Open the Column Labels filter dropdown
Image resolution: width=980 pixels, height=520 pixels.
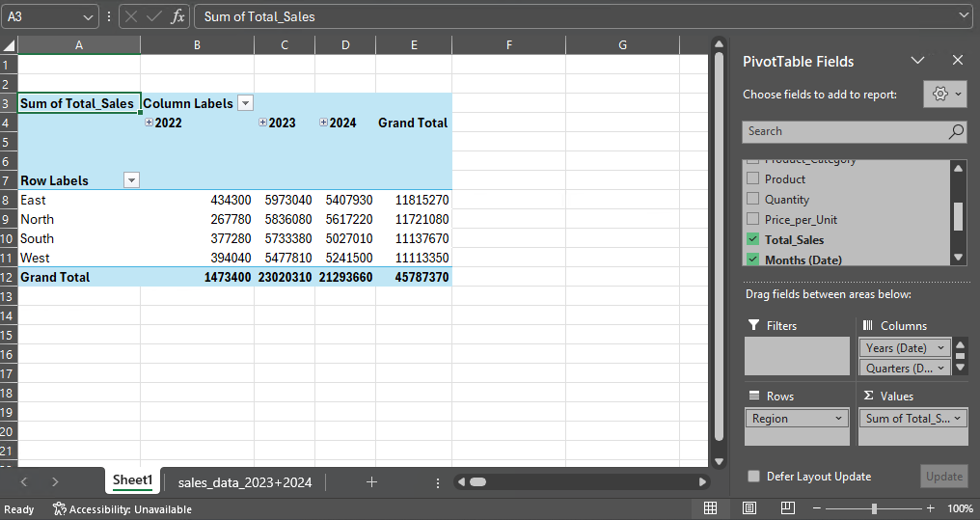[x=245, y=103]
